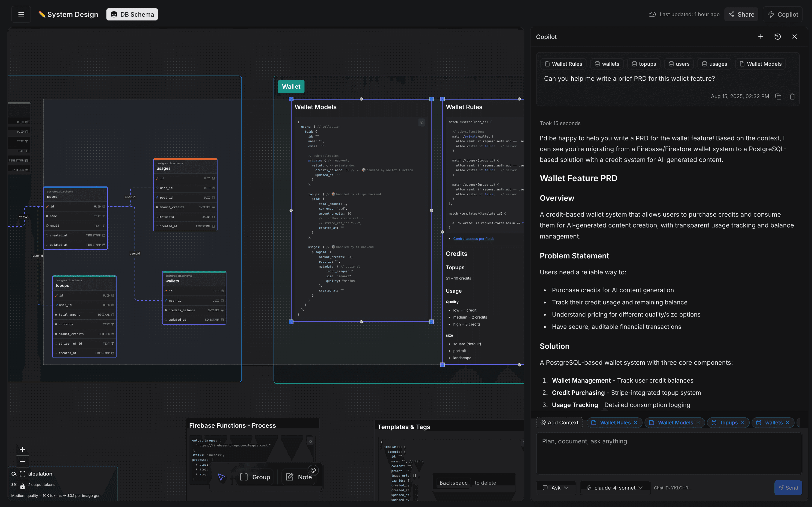The width and height of the screenshot is (812, 507).
Task: Start a new Copilot chat with the plus icon
Action: coord(760,37)
